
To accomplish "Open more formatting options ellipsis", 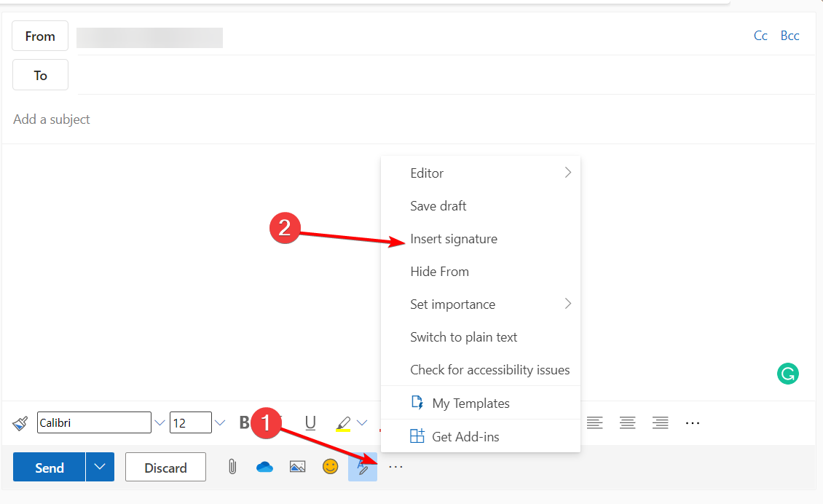I will [x=693, y=422].
